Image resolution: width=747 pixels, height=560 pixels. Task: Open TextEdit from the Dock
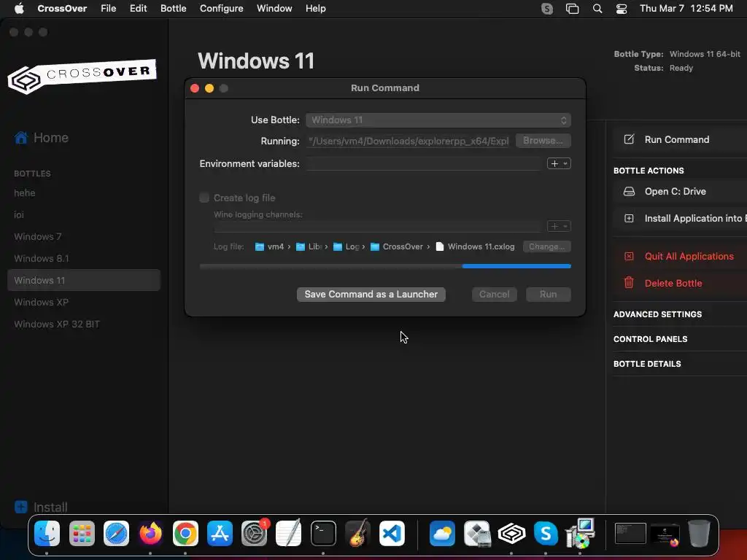click(x=289, y=533)
